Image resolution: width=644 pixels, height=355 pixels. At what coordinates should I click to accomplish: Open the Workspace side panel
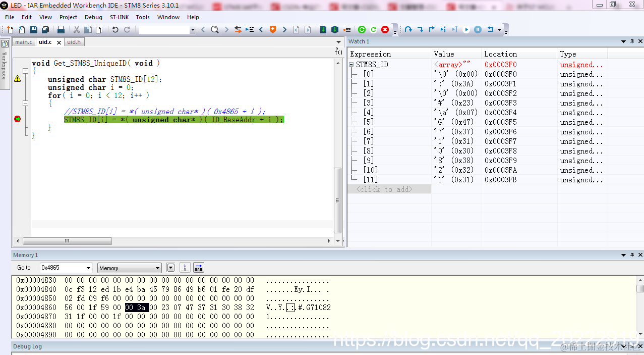coord(5,64)
